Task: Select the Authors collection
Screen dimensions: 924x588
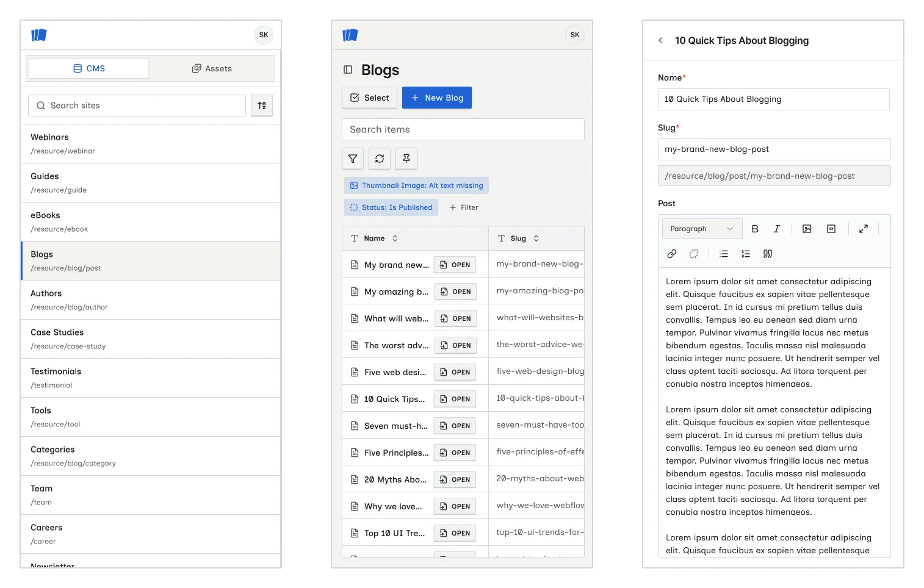Action: [151, 300]
